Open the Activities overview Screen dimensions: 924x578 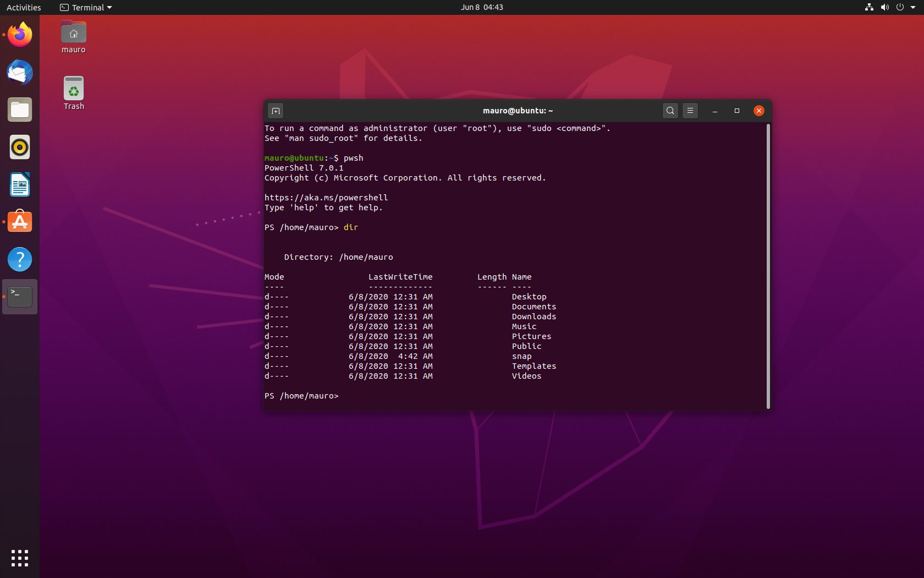(x=23, y=7)
